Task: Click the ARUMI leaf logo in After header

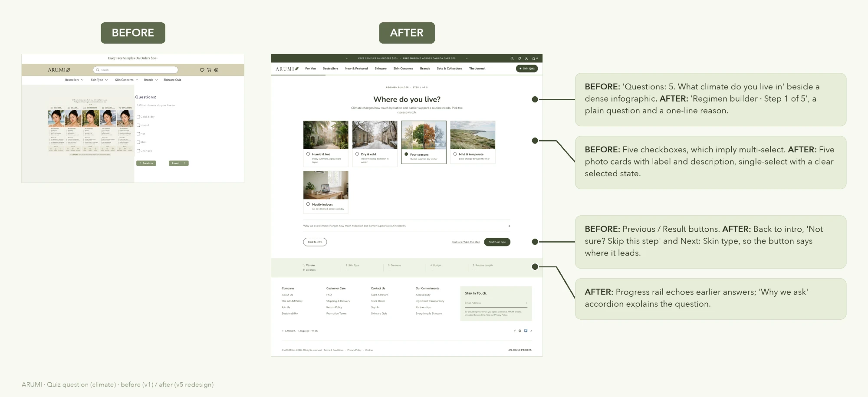Action: (x=287, y=69)
